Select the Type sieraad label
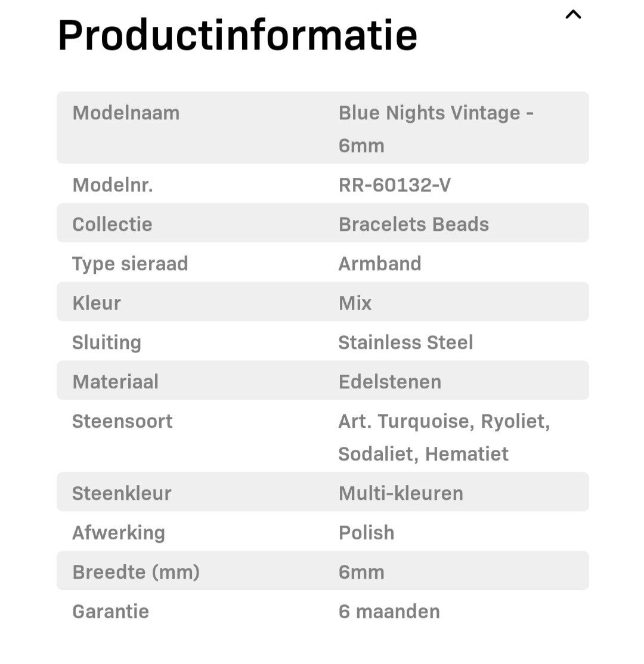 130,264
